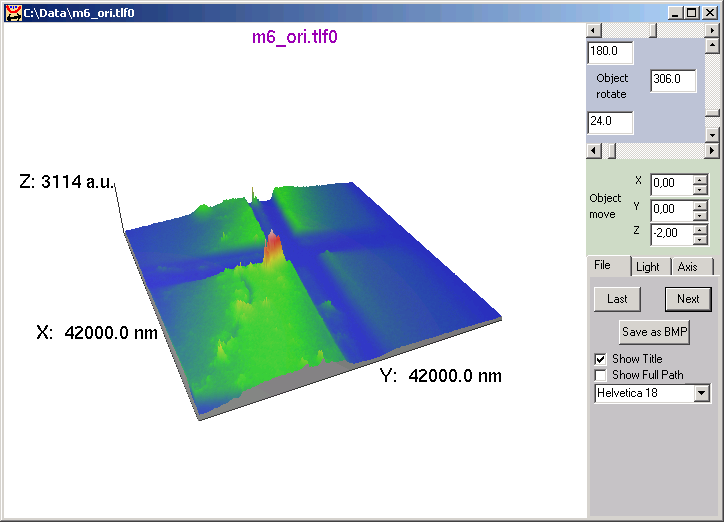
Task: Increase Object move Y value with up arrow
Action: (700, 204)
